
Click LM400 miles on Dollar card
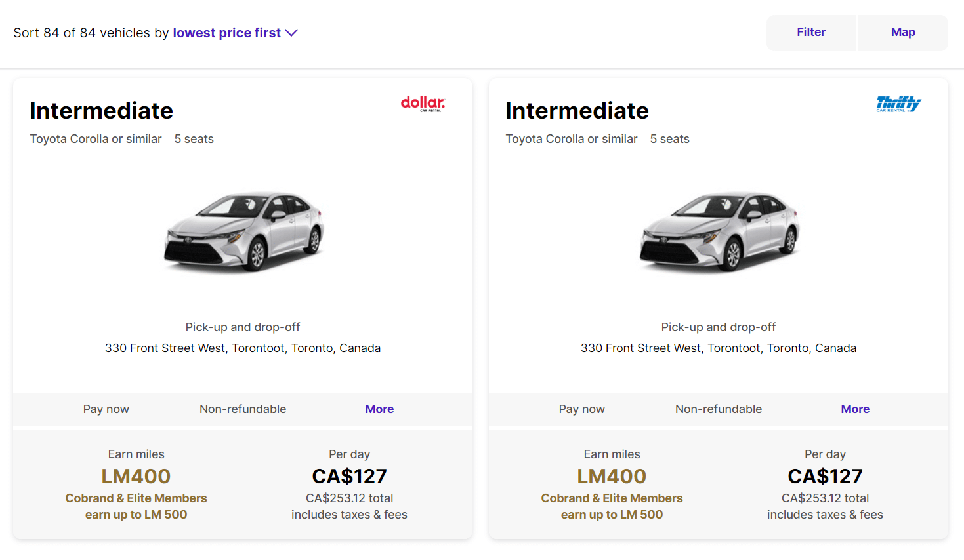click(x=136, y=476)
